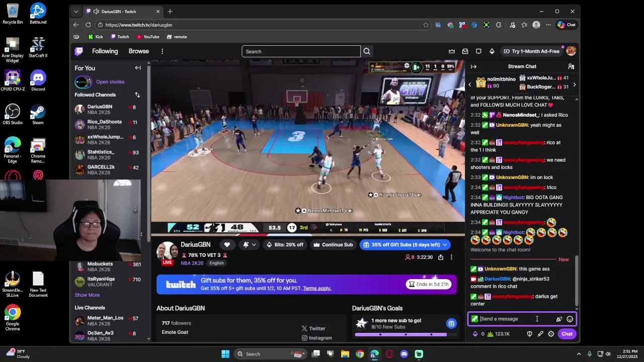Open the YouTube bookmark
The width and height of the screenshot is (644, 362).
click(148, 37)
